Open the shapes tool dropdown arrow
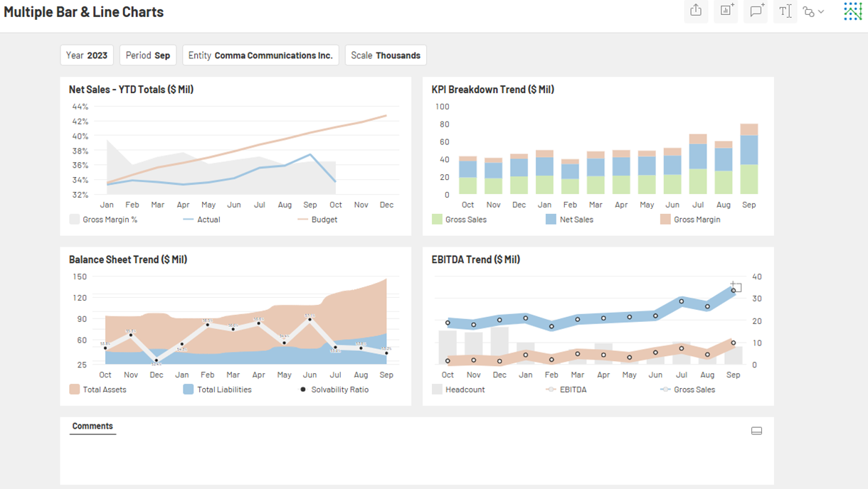Screen dimensions: 868x489 tap(821, 11)
